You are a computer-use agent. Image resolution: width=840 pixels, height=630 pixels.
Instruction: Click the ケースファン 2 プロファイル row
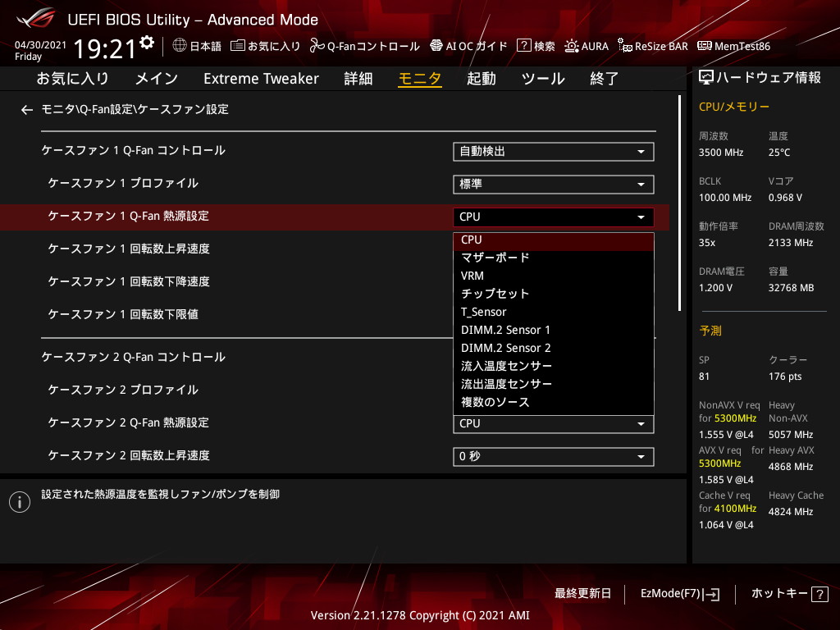click(335, 390)
